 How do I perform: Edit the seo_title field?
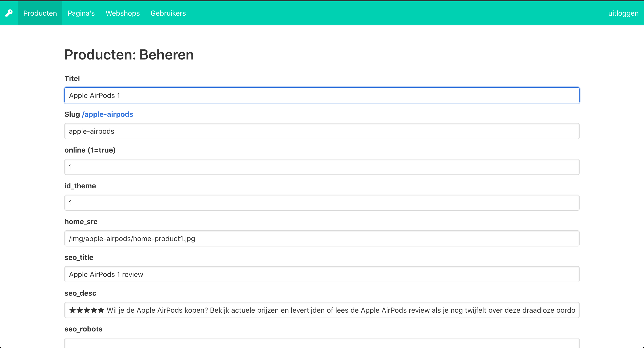coord(322,274)
